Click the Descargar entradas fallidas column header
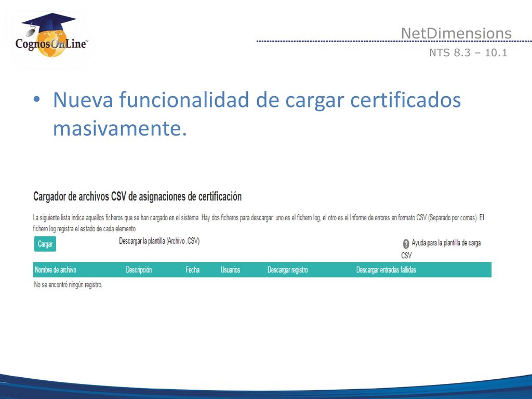Viewport: 532px width, 399px height. (386, 270)
